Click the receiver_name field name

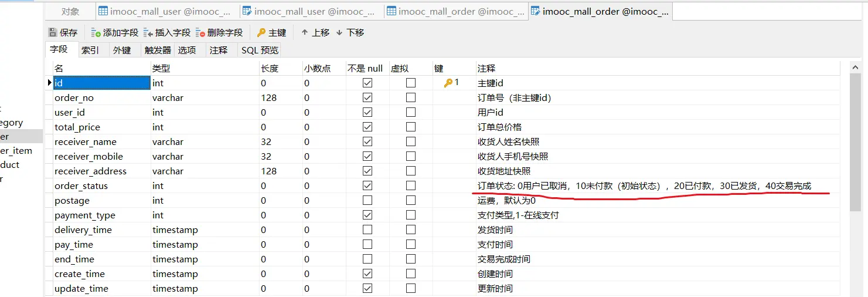pos(86,142)
